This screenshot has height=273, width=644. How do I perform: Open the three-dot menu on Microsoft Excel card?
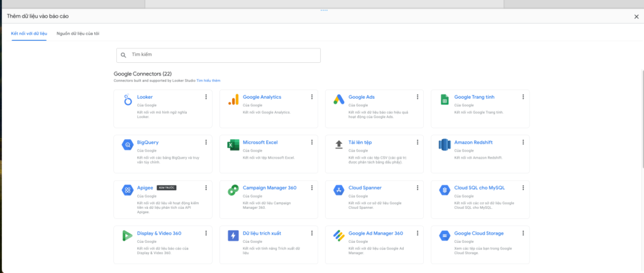(312, 142)
